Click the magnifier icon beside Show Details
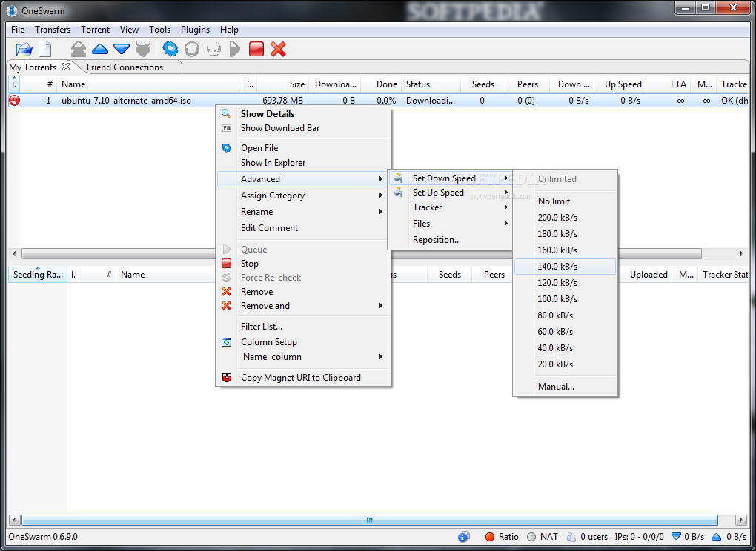 [x=226, y=113]
